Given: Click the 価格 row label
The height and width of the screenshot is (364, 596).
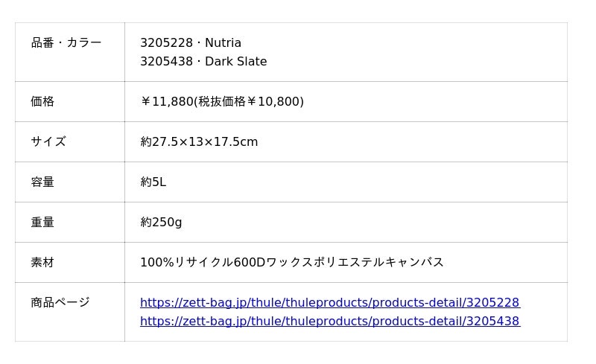Looking at the screenshot, I should click(42, 101).
